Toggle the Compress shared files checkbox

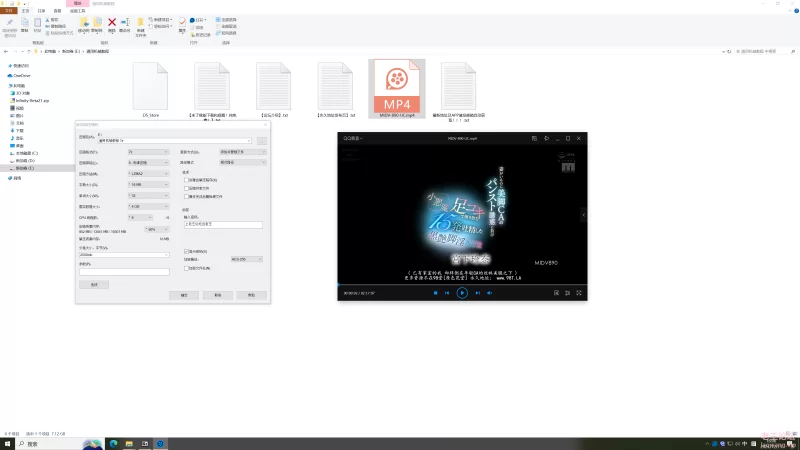186,188
